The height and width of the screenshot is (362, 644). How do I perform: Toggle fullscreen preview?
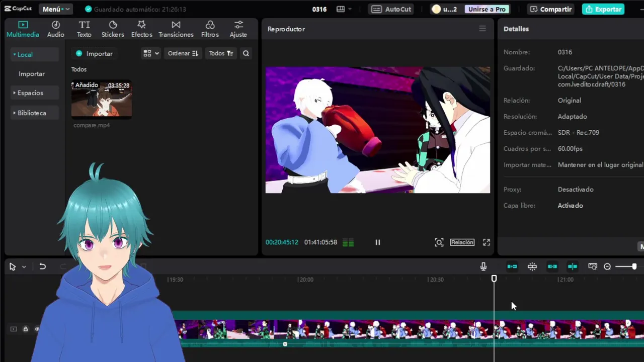coord(487,242)
